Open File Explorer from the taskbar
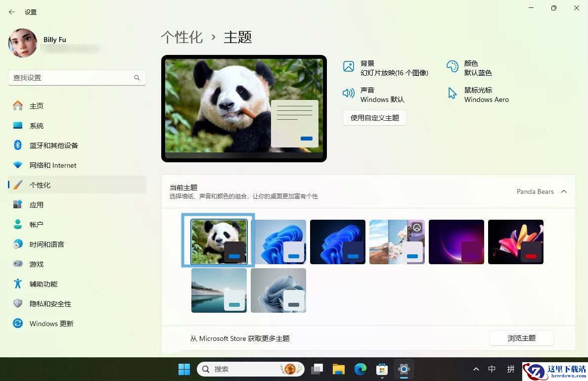The image size is (588, 381). click(339, 369)
